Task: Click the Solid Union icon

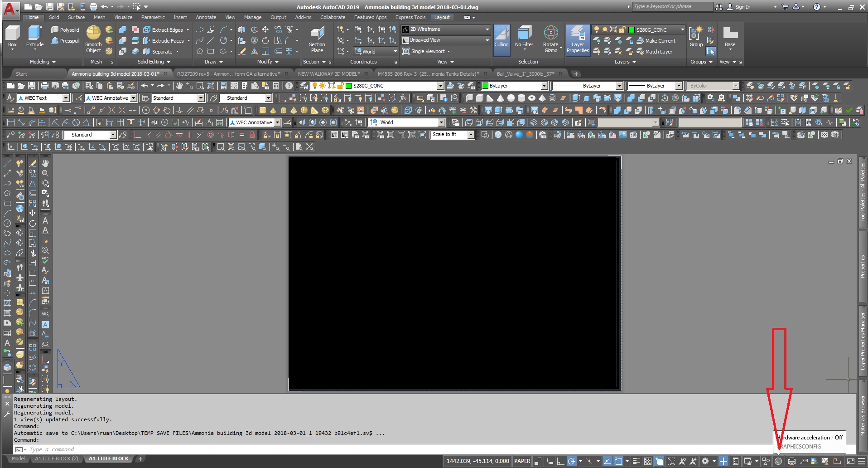Action: tap(123, 29)
